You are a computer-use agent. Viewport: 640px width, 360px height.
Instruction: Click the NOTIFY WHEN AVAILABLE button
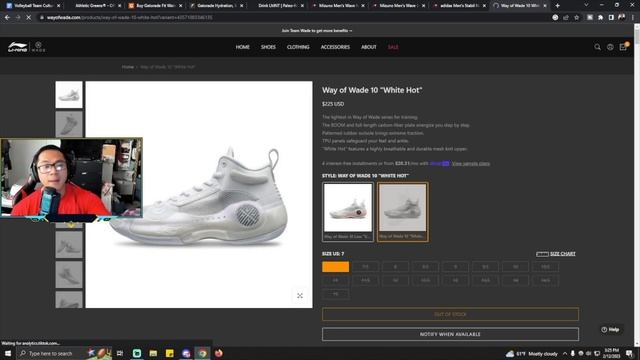click(x=450, y=334)
